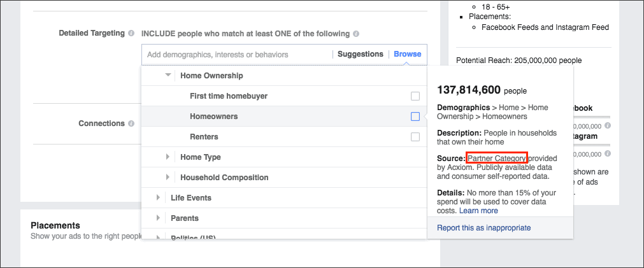
Task: Expand the Parents category arrow
Action: 158,218
